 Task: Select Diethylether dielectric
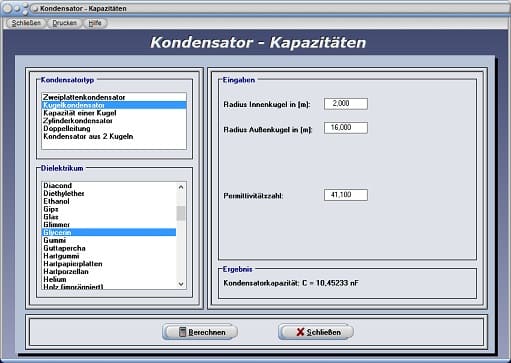point(109,193)
